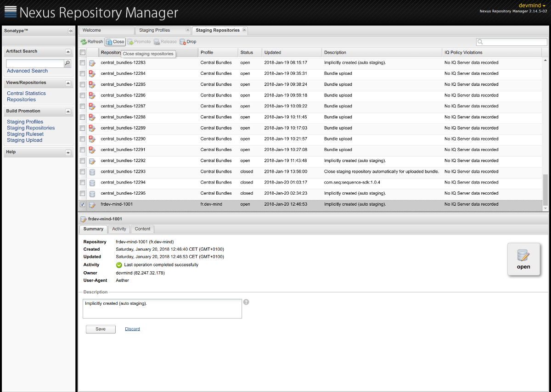This screenshot has width=551, height=392.
Task: Click the filter search magnifier icon
Action: (480, 42)
